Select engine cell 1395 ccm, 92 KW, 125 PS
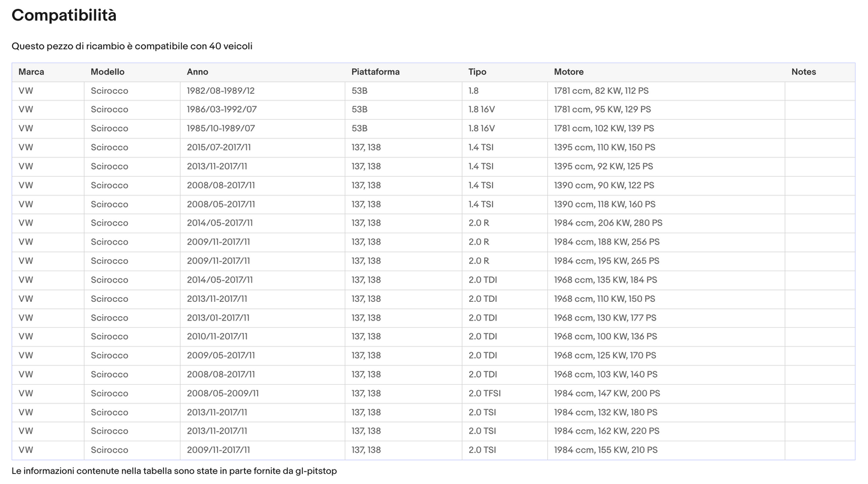The image size is (868, 484). tap(603, 167)
